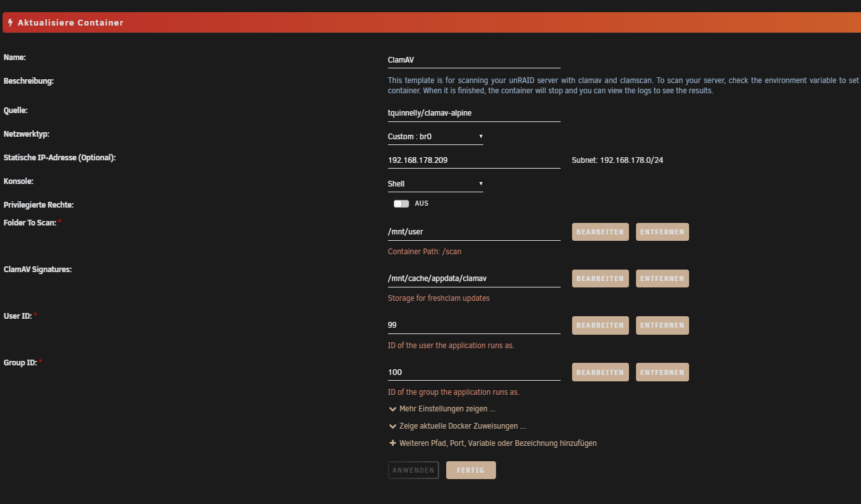Click Entfernen for ClamAV Signatures
This screenshot has width=861, height=504.
pyautogui.click(x=662, y=279)
